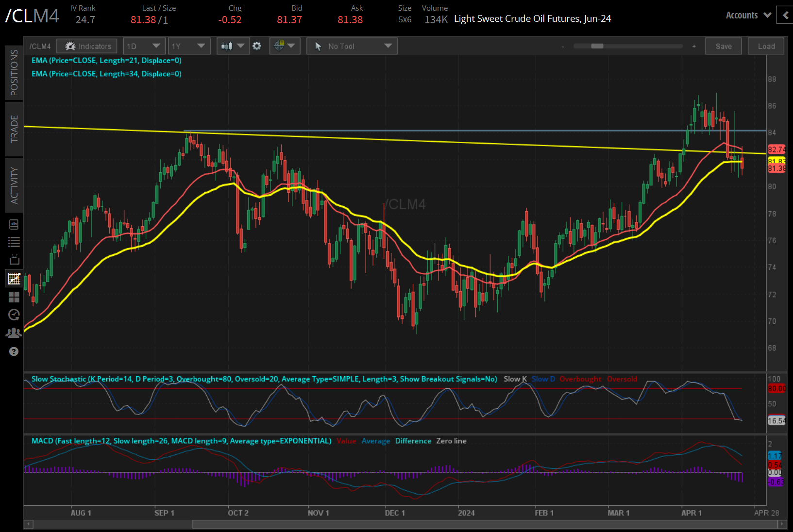Toggle Slow K line in stochastic legend
The image size is (793, 532).
tap(514, 379)
